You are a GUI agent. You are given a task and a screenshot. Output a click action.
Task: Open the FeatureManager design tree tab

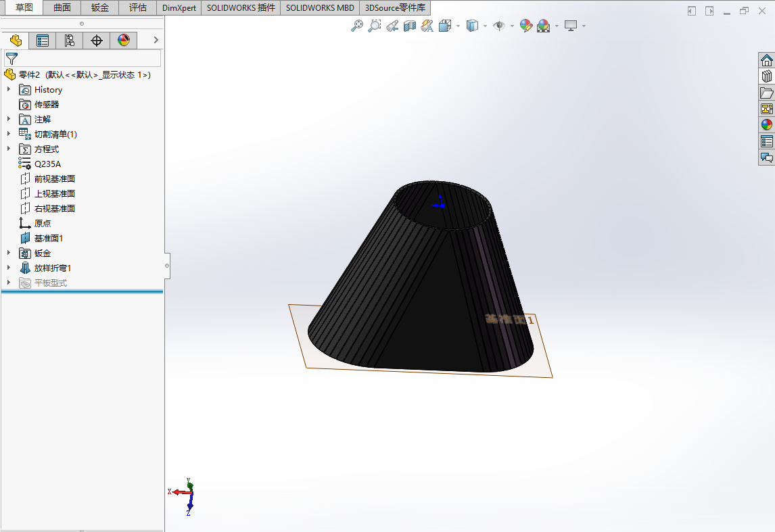click(16, 41)
